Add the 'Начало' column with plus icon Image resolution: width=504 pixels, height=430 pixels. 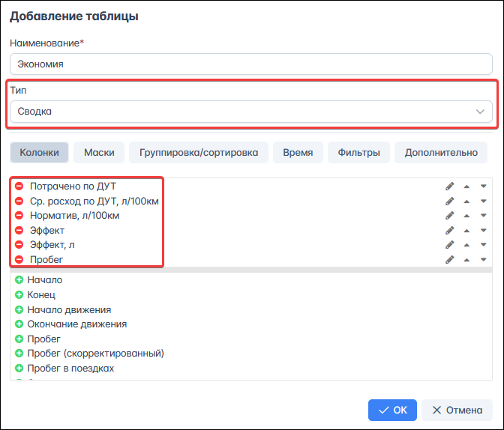tap(19, 279)
